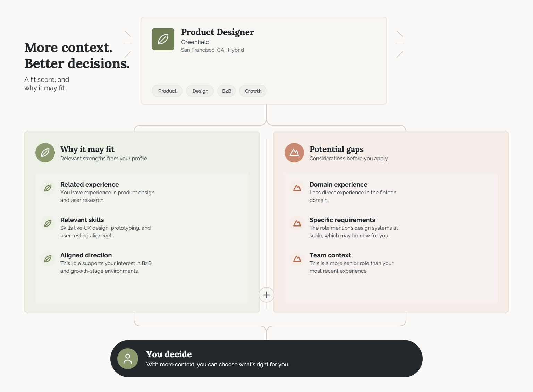
Task: Select the Product tag chip
Action: point(167,91)
